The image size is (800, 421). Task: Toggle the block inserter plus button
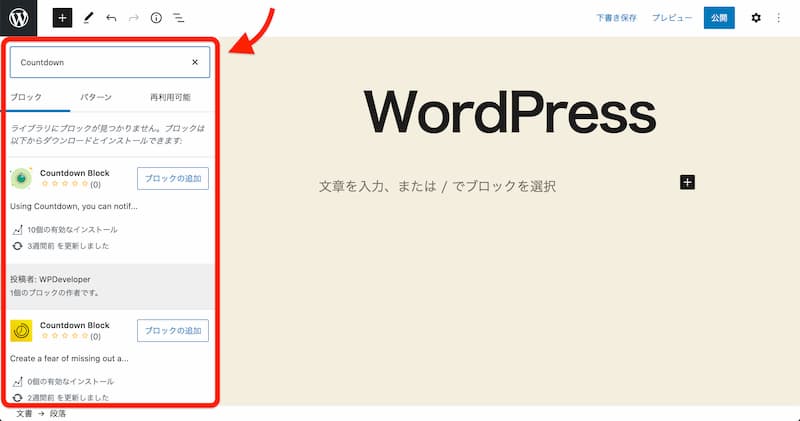pos(62,18)
